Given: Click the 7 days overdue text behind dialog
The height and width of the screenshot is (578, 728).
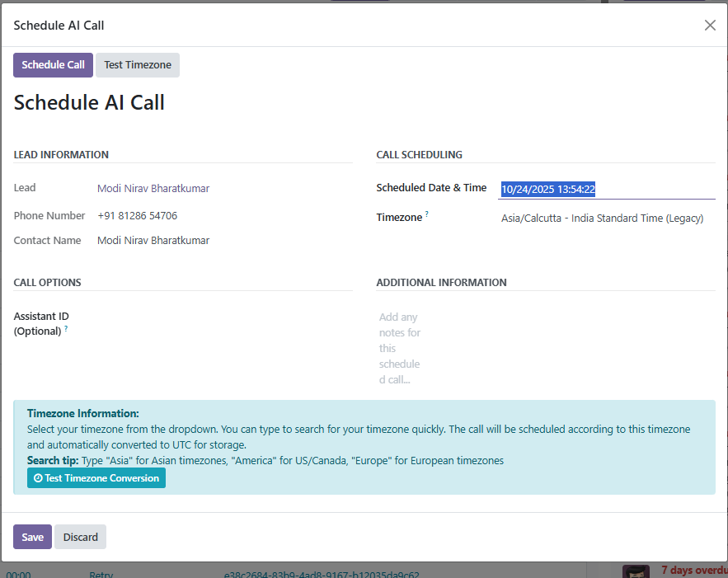Looking at the screenshot, I should click(694, 570).
